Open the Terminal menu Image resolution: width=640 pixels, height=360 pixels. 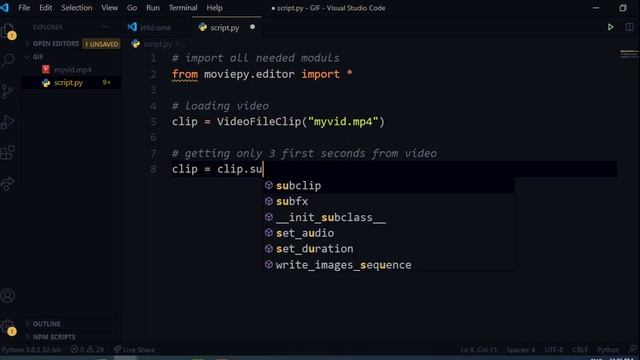[x=183, y=7]
